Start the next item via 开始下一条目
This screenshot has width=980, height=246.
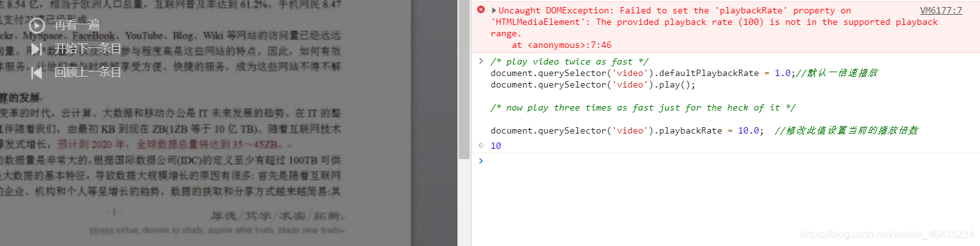[x=87, y=49]
